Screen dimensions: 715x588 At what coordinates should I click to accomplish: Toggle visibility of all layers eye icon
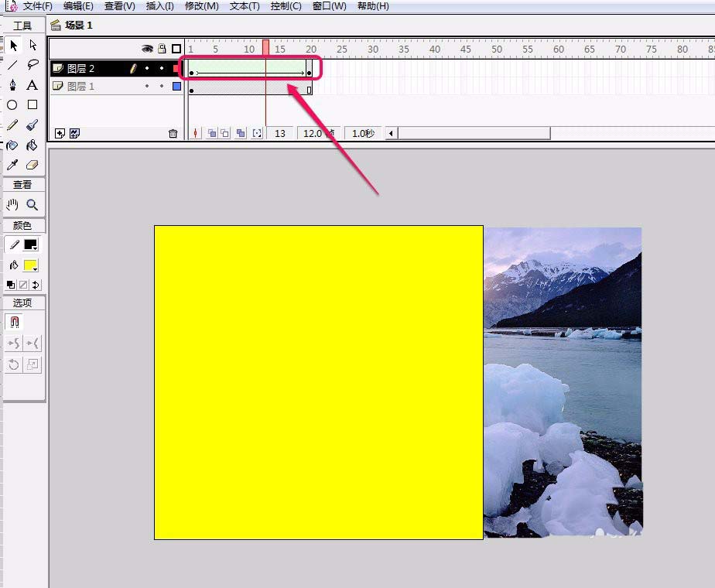pyautogui.click(x=147, y=48)
